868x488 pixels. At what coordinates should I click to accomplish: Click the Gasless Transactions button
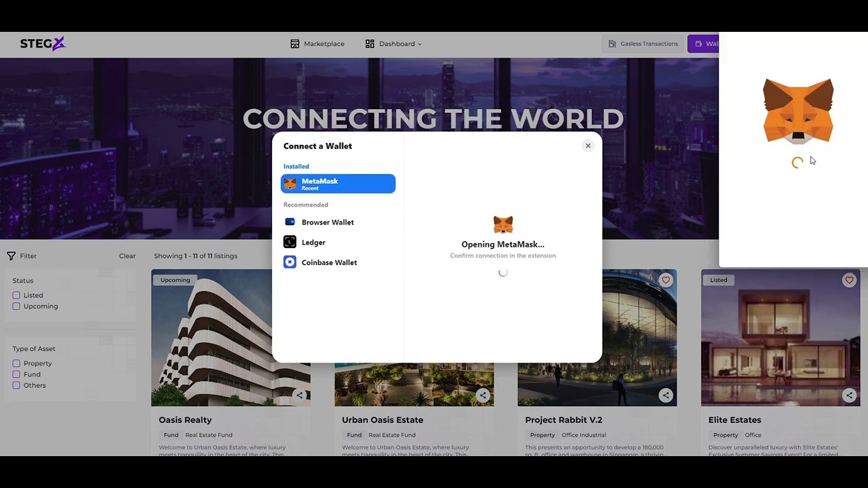(643, 43)
